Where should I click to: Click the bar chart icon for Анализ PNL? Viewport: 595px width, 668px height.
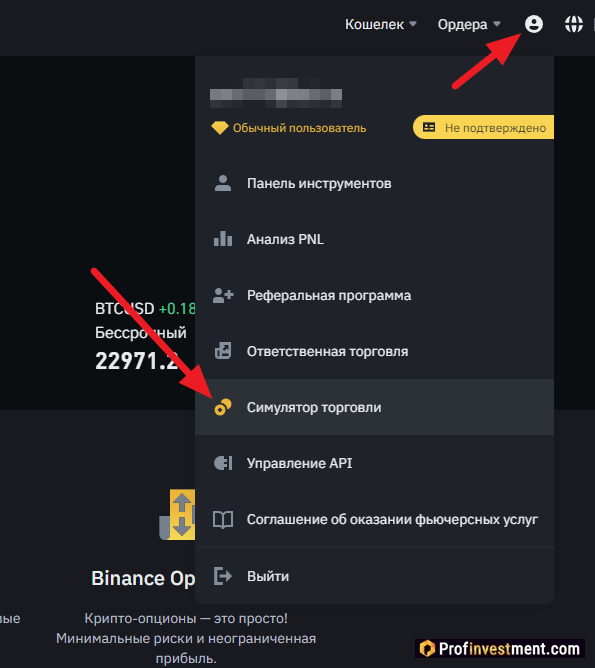223,239
